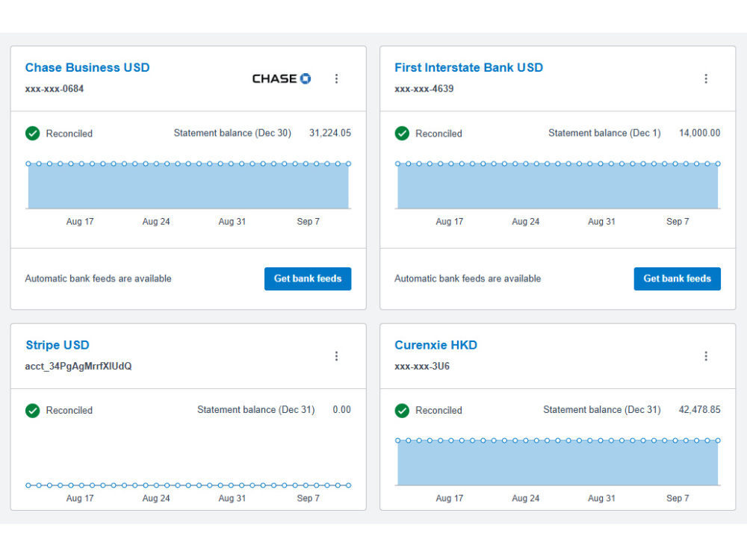The image size is (747, 560).
Task: Get bank feeds for First Interstate Bank
Action: (677, 279)
